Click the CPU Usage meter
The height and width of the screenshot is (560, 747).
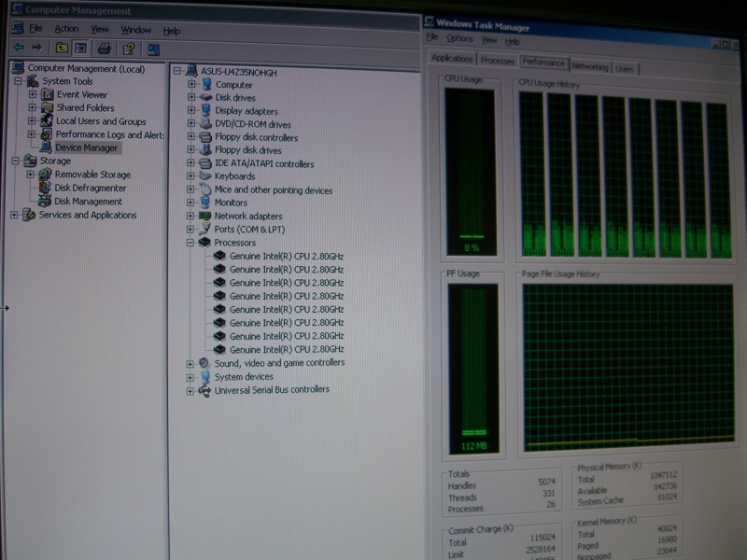click(x=471, y=172)
